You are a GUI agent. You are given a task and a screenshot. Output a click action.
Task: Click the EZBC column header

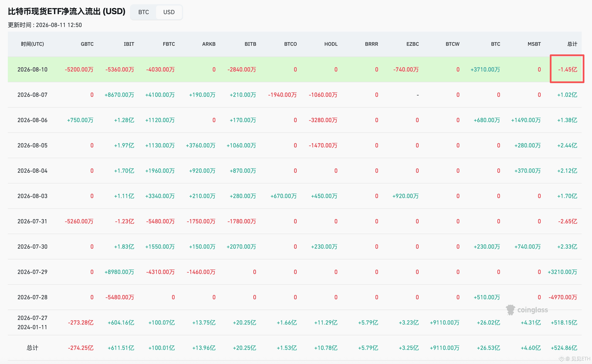click(412, 44)
